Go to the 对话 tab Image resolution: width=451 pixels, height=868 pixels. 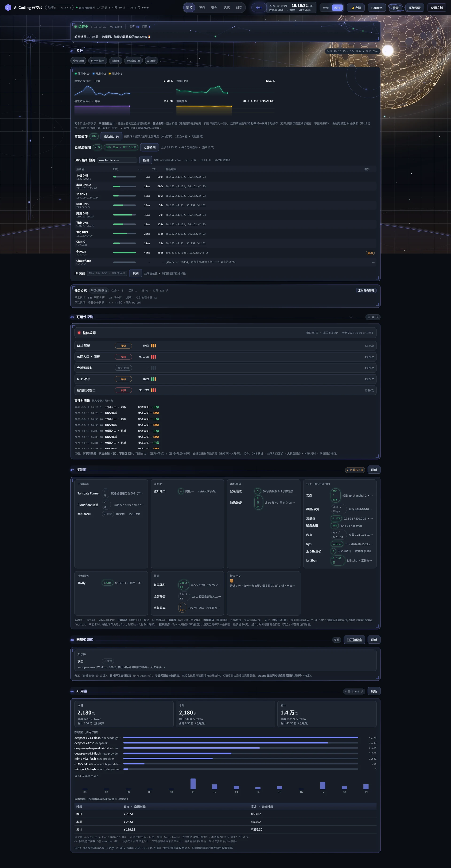[x=239, y=8]
